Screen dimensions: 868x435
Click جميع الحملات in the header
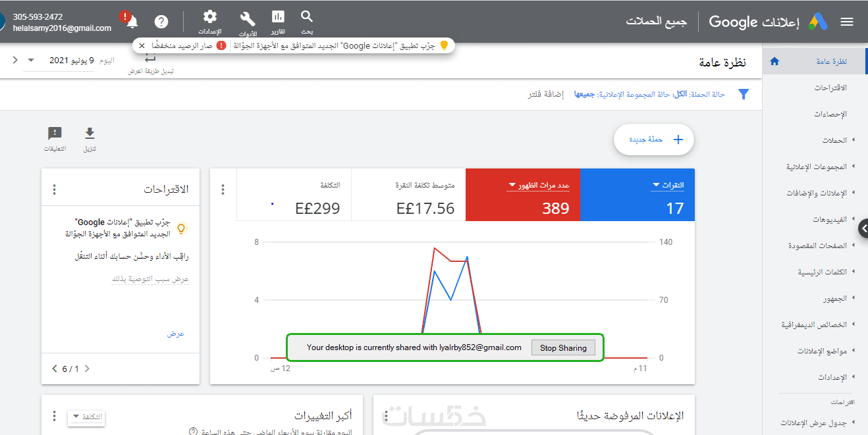tap(656, 22)
